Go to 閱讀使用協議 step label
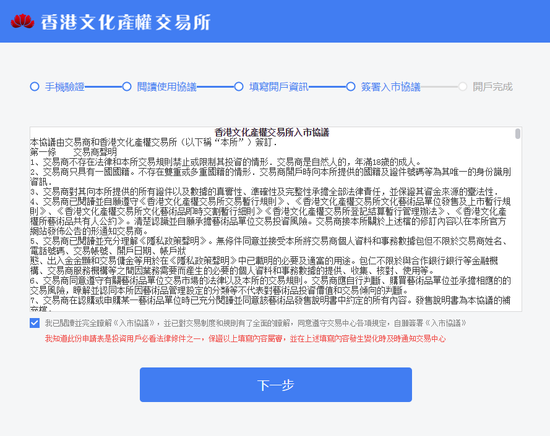Viewport: 550px width, 436px height. [167, 87]
